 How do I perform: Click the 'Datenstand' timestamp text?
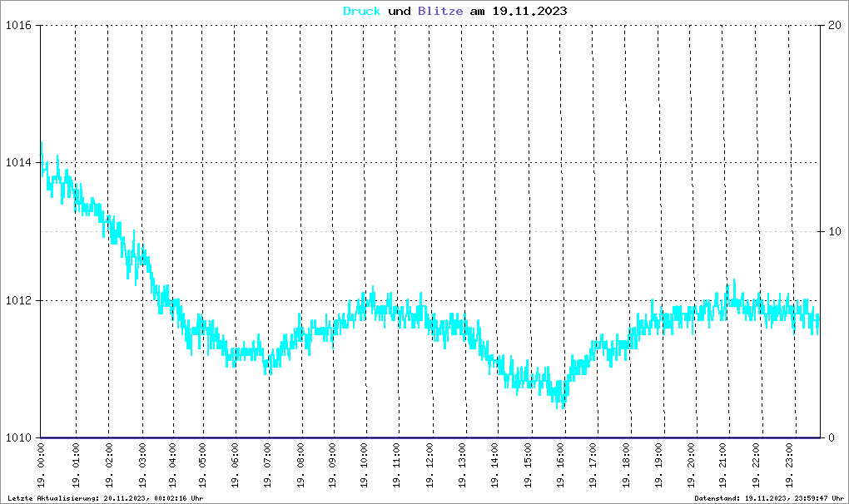pyautogui.click(x=769, y=498)
